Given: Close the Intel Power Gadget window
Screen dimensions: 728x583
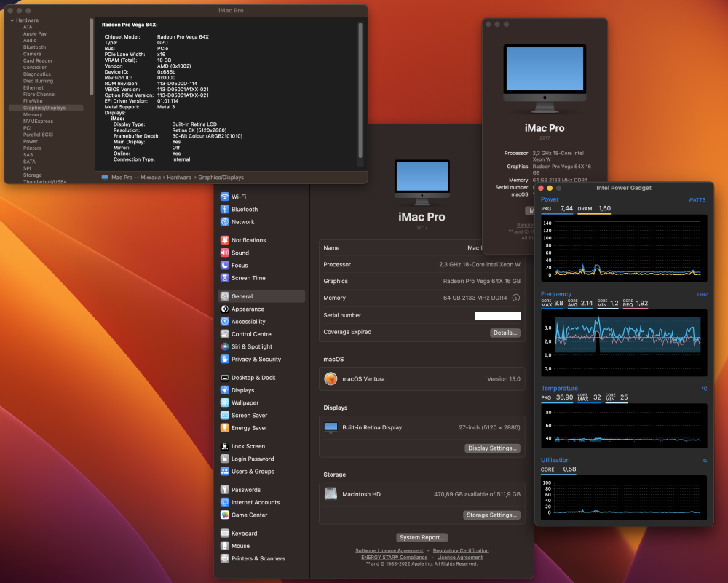Looking at the screenshot, I should [x=540, y=188].
